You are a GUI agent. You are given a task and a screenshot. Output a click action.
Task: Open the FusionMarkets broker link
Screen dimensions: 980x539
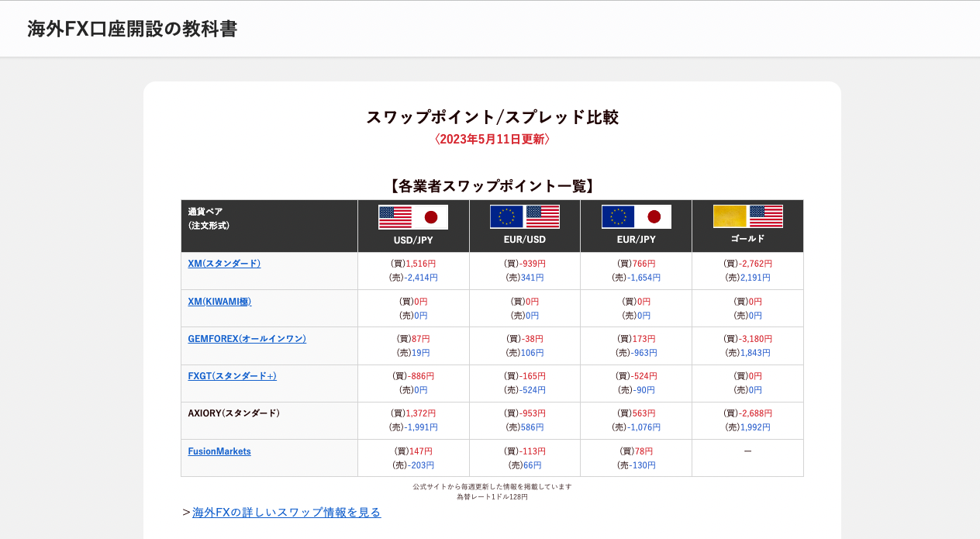(219, 451)
